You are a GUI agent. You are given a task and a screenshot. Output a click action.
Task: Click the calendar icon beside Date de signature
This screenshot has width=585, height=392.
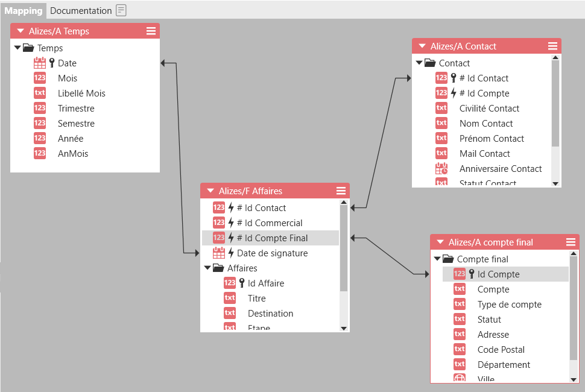coord(219,253)
